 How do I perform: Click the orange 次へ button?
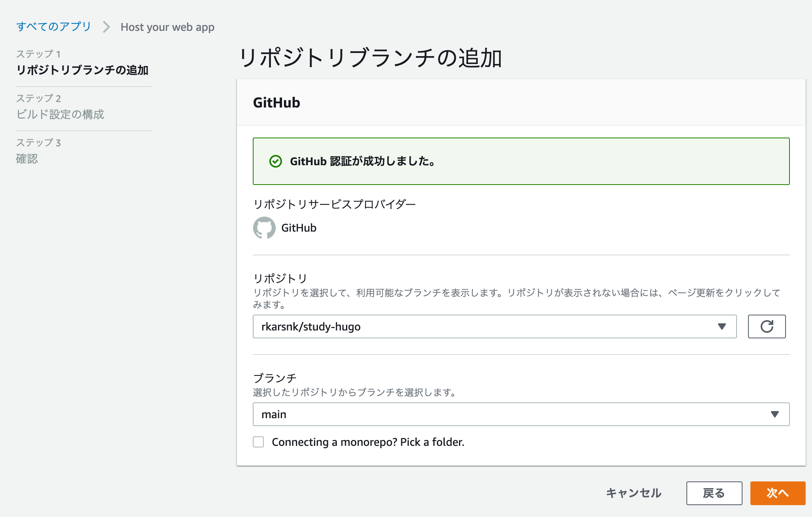pyautogui.click(x=778, y=493)
